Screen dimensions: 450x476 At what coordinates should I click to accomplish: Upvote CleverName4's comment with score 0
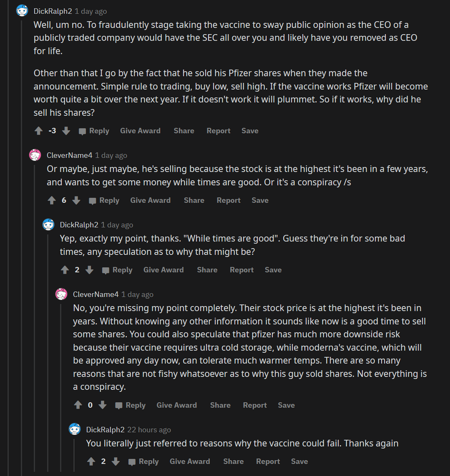click(78, 405)
